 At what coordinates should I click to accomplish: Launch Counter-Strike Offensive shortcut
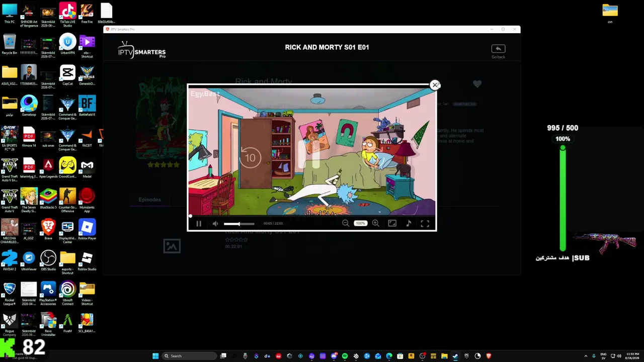point(67,201)
